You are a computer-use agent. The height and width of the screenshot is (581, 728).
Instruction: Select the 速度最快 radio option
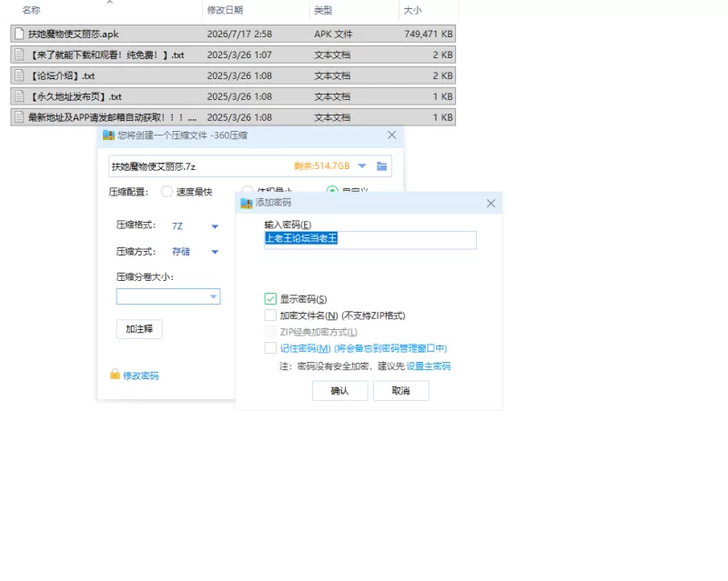pos(167,192)
